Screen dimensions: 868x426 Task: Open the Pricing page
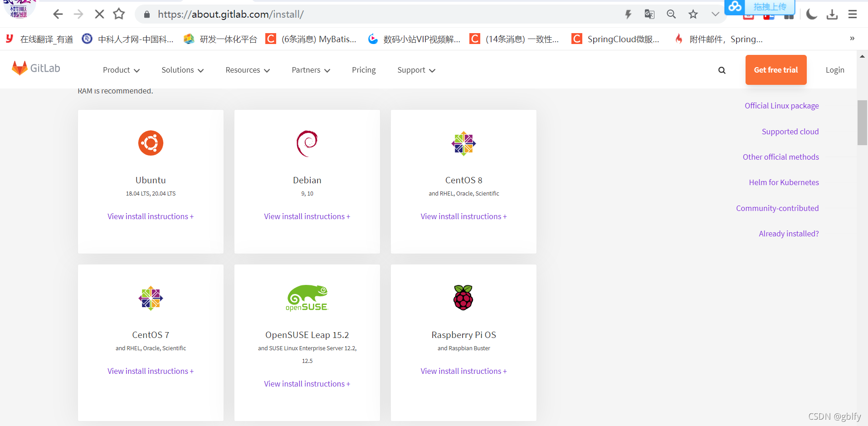click(x=364, y=70)
